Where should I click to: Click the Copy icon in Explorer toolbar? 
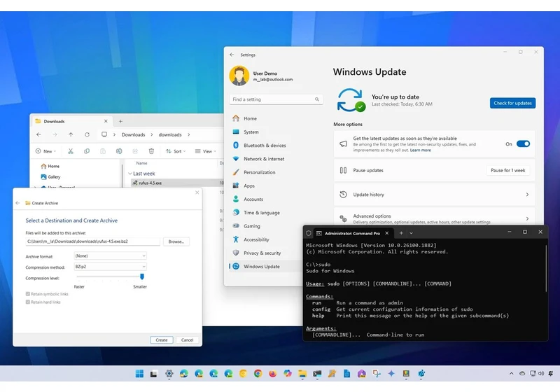(87, 151)
